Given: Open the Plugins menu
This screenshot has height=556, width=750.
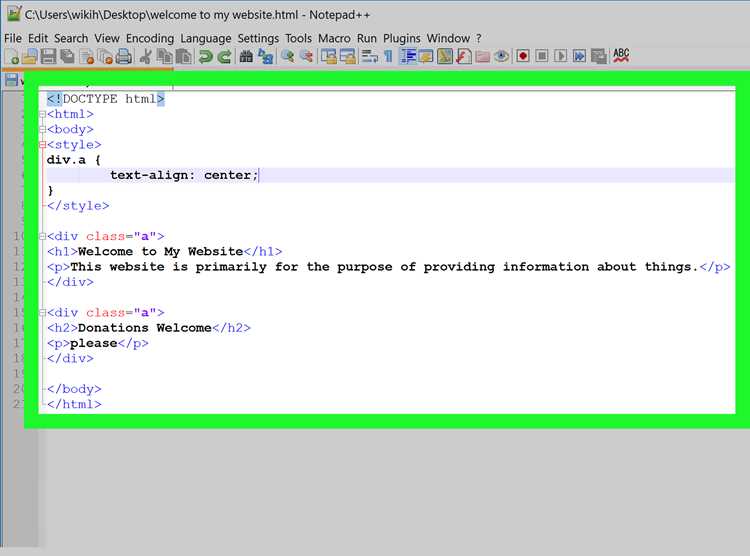Looking at the screenshot, I should tap(402, 38).
